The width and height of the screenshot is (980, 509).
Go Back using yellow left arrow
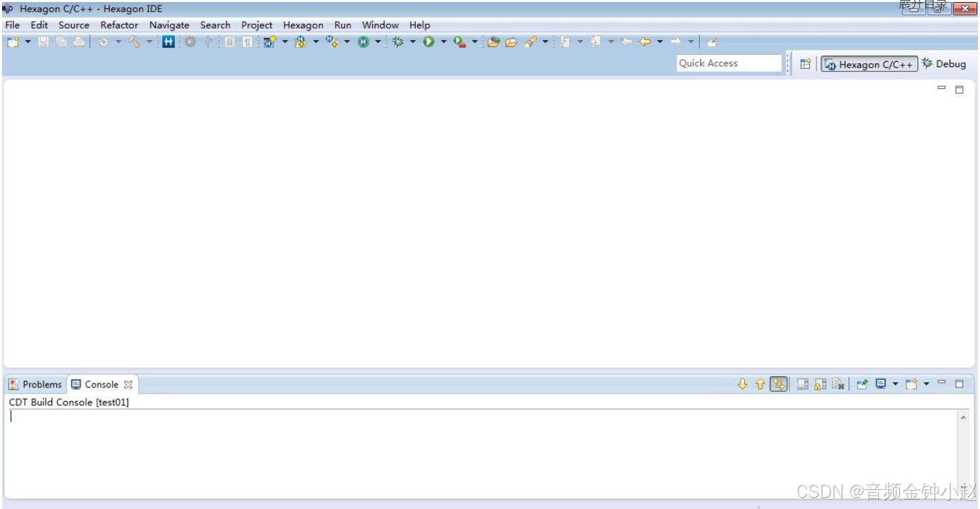click(x=645, y=42)
